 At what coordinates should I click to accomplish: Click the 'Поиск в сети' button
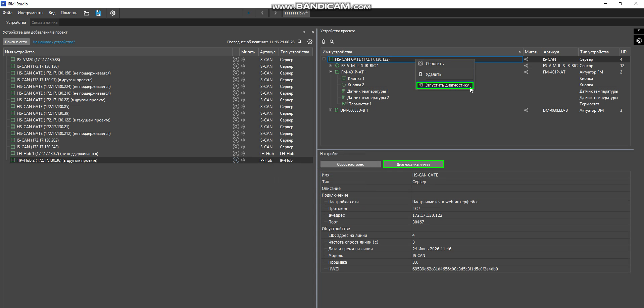pyautogui.click(x=16, y=42)
